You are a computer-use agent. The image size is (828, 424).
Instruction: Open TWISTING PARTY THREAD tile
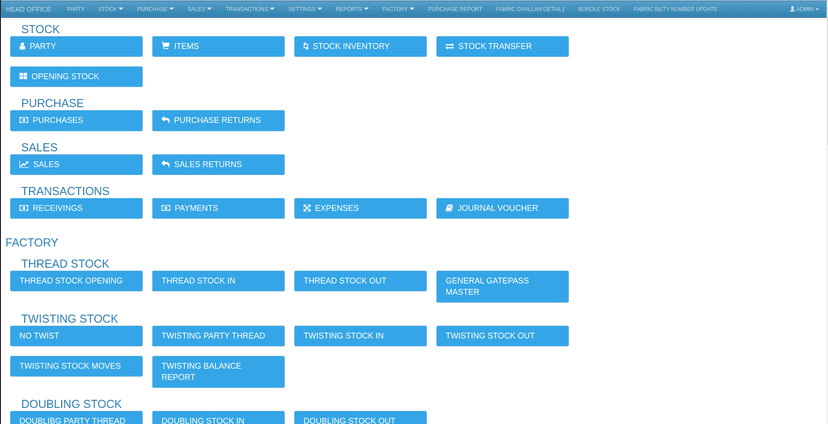click(x=218, y=336)
